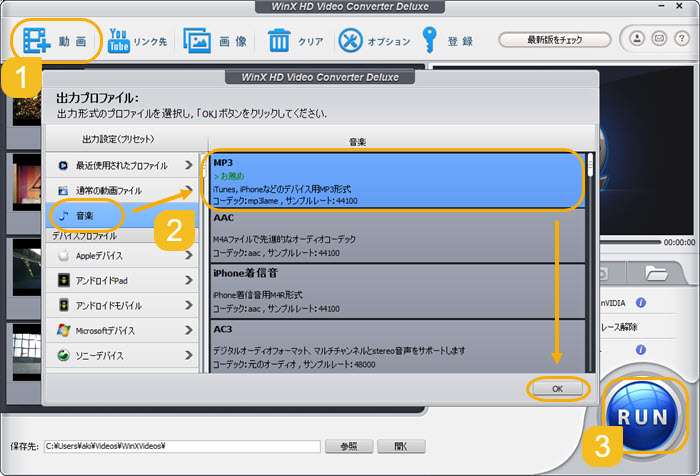Image resolution: width=700 pixels, height=476 pixels.
Task: Close the WinX HD Video Converter window
Action: tap(679, 6)
